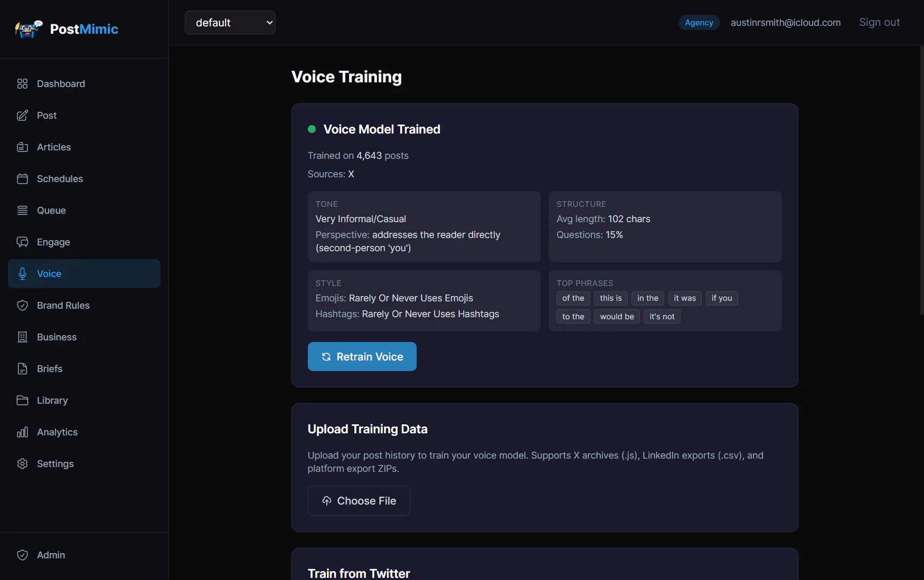
Task: Click the 'in the' phrase tag
Action: tap(648, 298)
